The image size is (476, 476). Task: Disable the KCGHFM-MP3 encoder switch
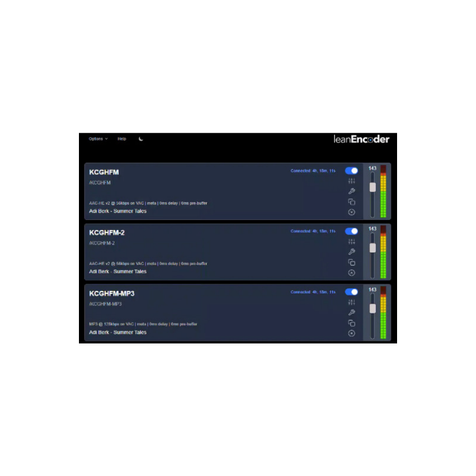click(351, 292)
